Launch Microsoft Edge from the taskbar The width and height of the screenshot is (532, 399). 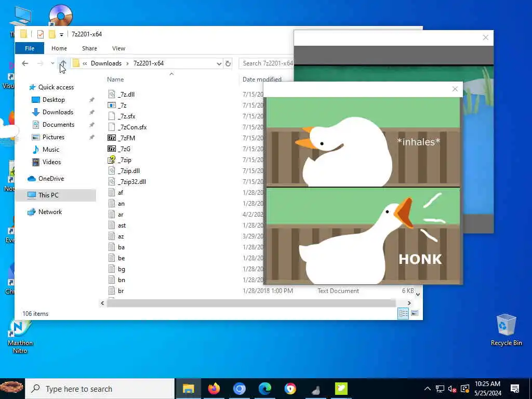pyautogui.click(x=264, y=389)
